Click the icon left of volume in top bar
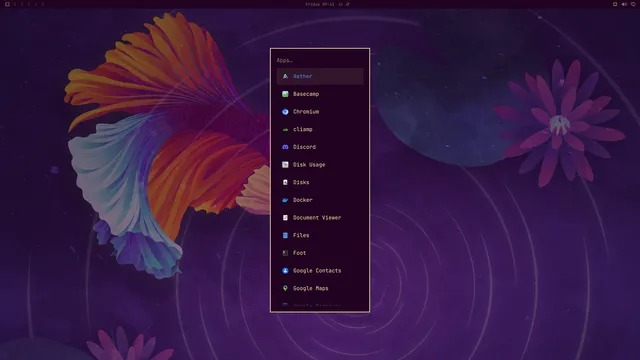The width and height of the screenshot is (640, 360). point(615,4)
